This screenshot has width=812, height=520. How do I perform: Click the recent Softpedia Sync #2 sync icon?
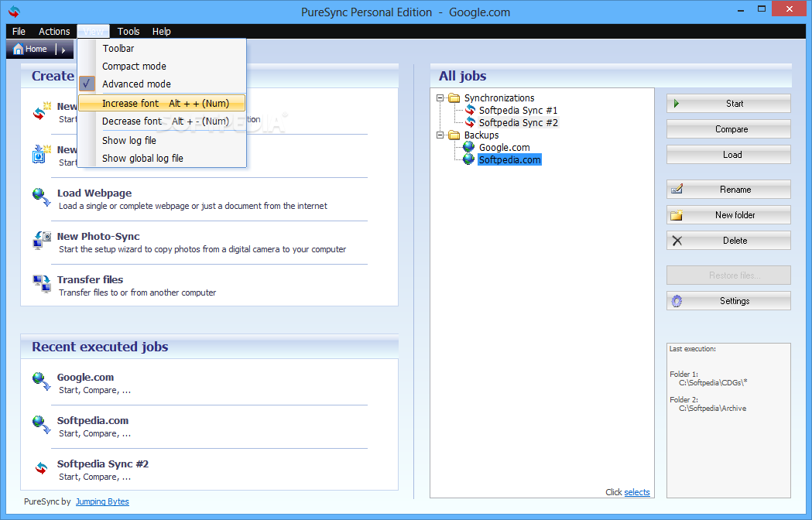[42, 468]
